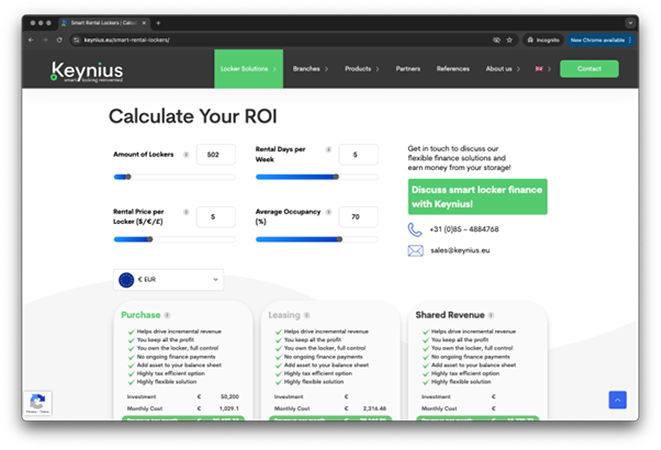Open the Branches menu
This screenshot has width=661, height=450.
310,69
